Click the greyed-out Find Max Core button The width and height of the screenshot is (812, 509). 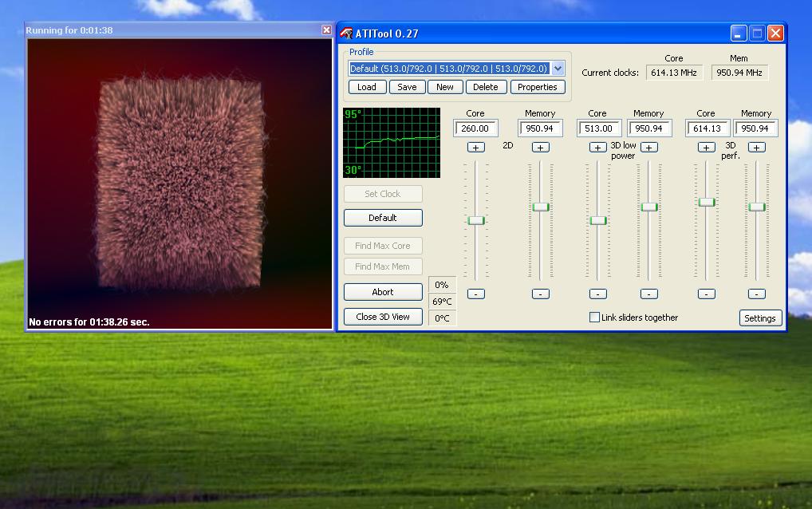[383, 246]
